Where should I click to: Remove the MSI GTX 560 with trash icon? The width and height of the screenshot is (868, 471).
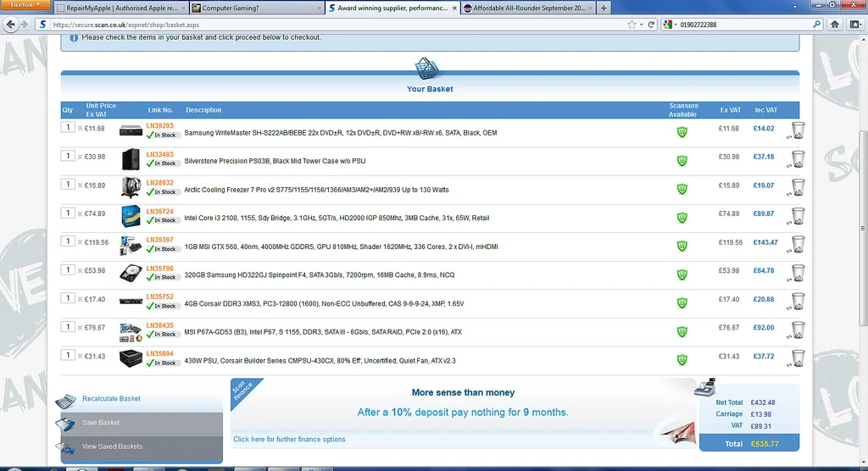(798, 244)
